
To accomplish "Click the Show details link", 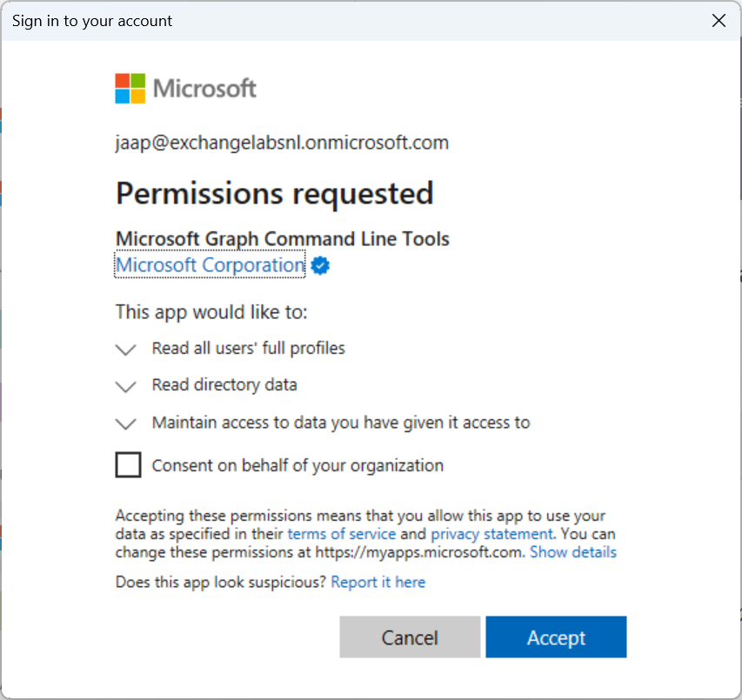I will coord(572,552).
